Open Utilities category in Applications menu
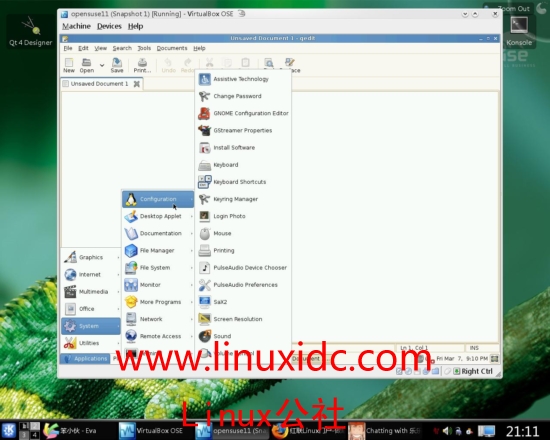 [x=91, y=343]
